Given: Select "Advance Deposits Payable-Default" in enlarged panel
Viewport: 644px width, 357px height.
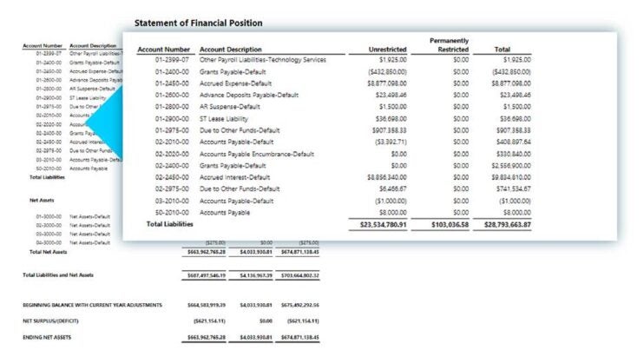Looking at the screenshot, I should pos(249,96).
